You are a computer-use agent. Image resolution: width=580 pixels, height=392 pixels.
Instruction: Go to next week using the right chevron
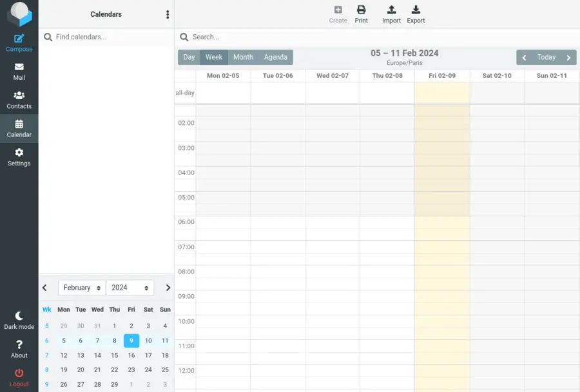[568, 57]
